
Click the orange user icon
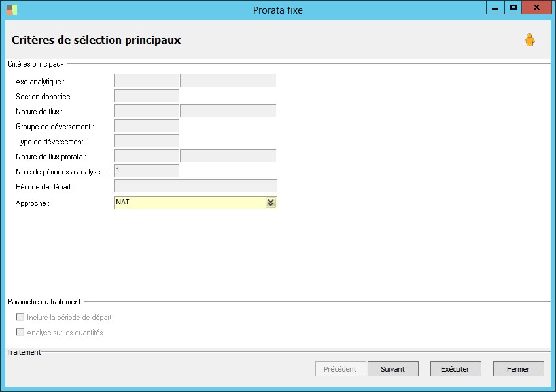coord(530,41)
